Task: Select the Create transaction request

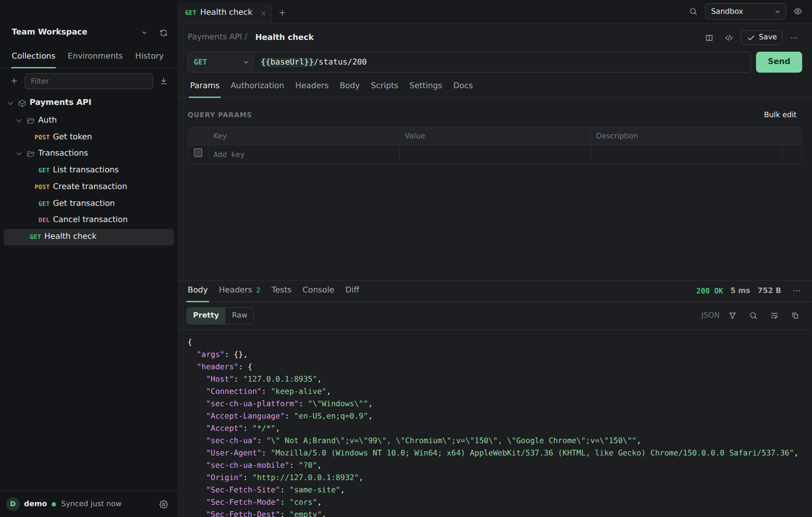Action: [x=89, y=186]
